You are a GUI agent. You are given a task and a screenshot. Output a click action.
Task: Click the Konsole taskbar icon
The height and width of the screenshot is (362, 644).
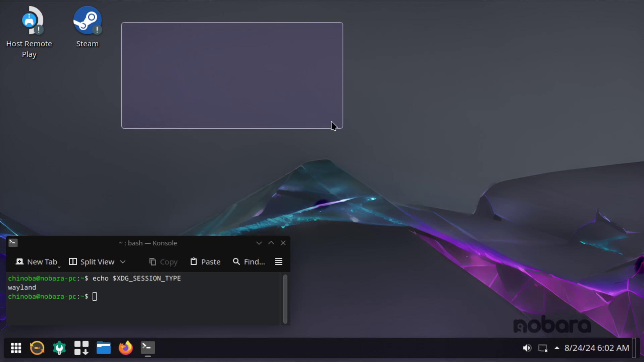point(148,348)
